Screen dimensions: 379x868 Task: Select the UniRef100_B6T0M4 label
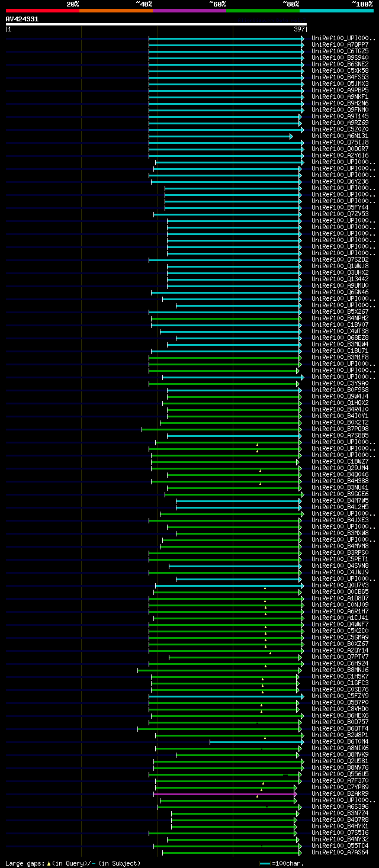pyautogui.click(x=340, y=742)
